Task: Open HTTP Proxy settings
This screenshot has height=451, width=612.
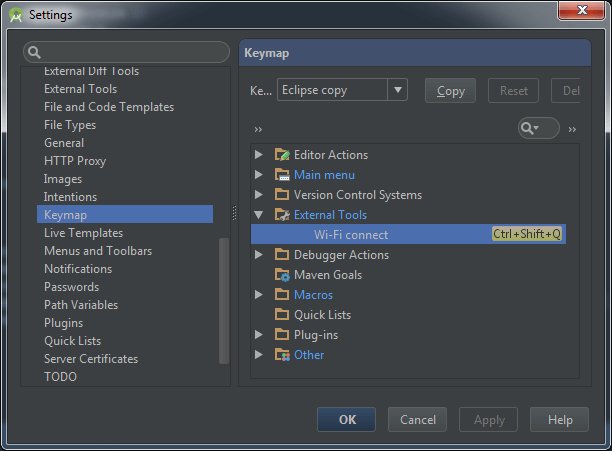Action: click(75, 161)
